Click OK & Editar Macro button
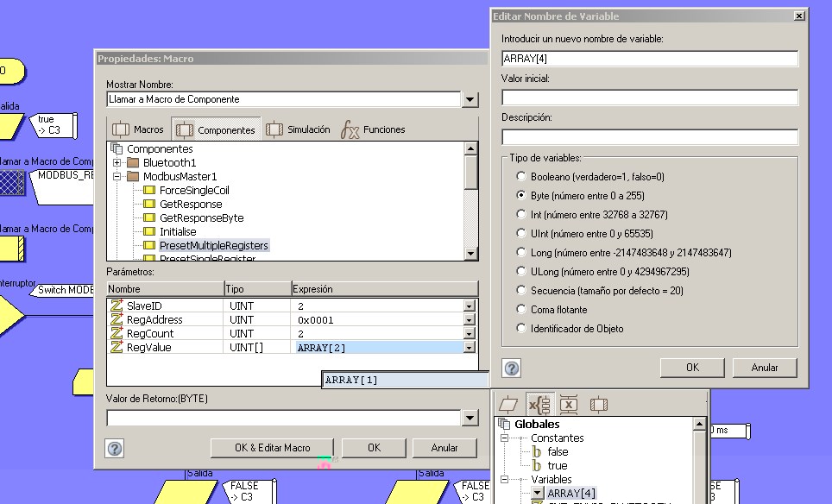This screenshot has width=832, height=504. point(272,448)
